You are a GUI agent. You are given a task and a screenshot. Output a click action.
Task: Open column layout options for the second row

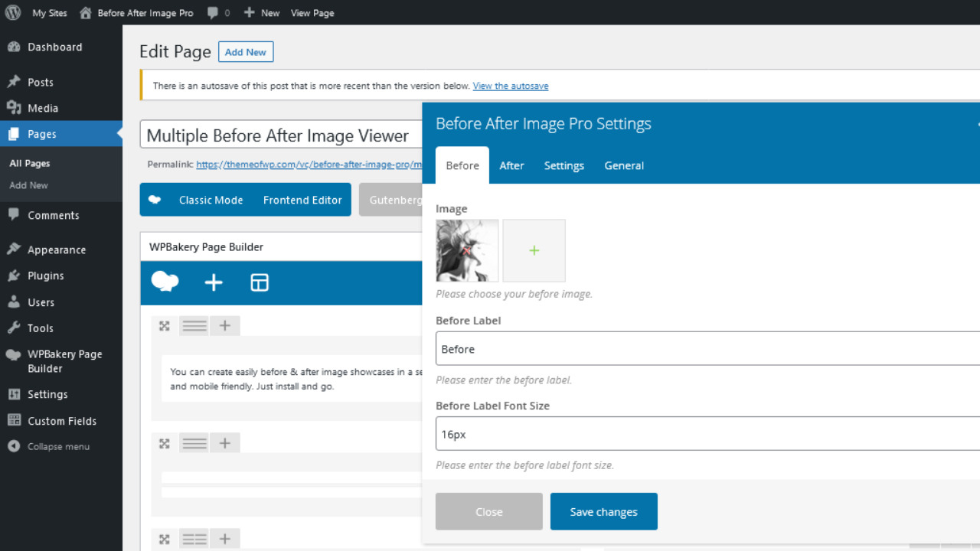194,443
